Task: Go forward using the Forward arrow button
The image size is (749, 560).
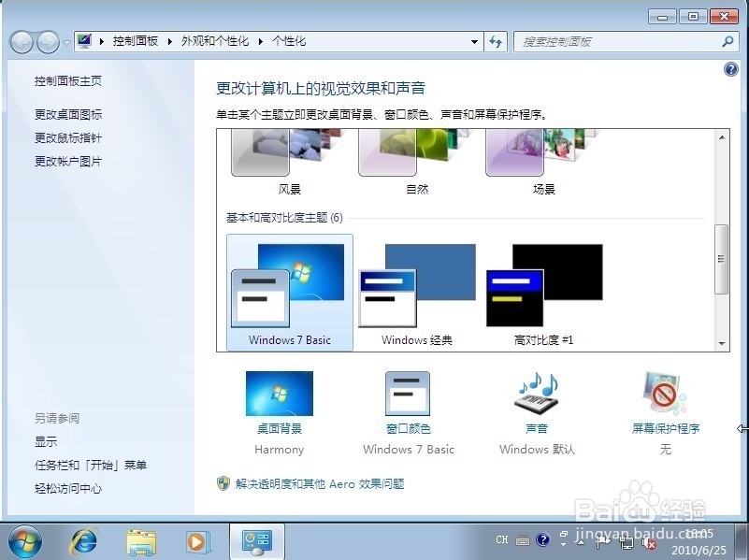Action: pyautogui.click(x=48, y=42)
